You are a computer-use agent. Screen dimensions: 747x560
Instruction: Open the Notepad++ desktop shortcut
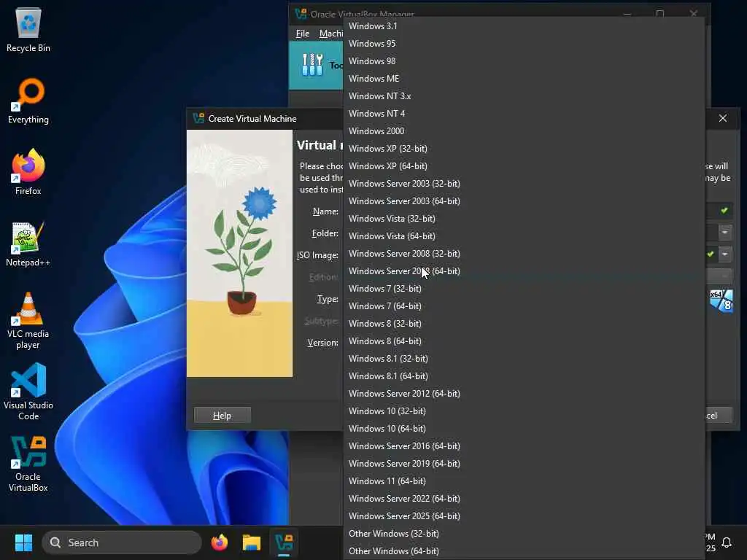tap(28, 244)
